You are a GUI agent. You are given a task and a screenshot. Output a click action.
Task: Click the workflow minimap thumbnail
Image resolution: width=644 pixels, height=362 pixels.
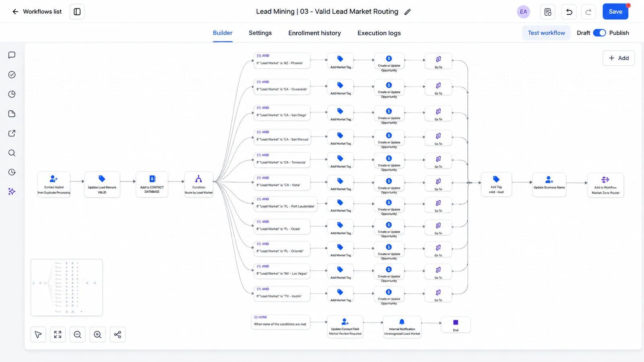tap(67, 288)
